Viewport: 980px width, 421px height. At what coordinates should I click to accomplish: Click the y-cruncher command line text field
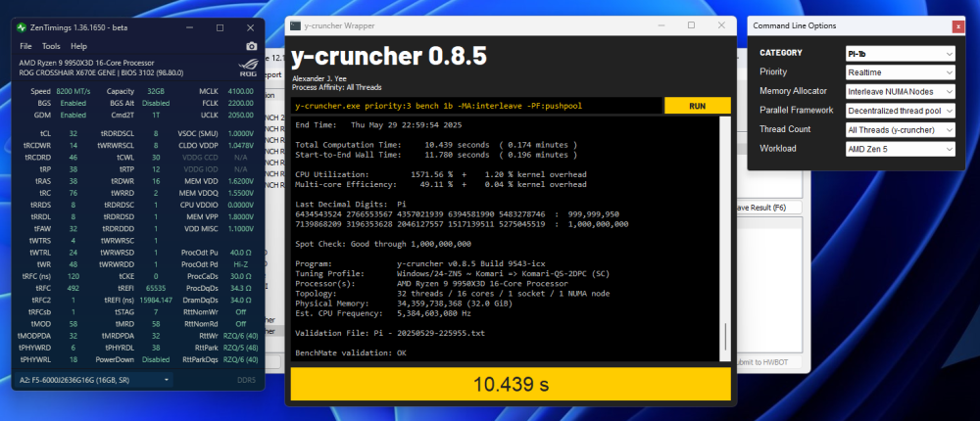click(476, 106)
